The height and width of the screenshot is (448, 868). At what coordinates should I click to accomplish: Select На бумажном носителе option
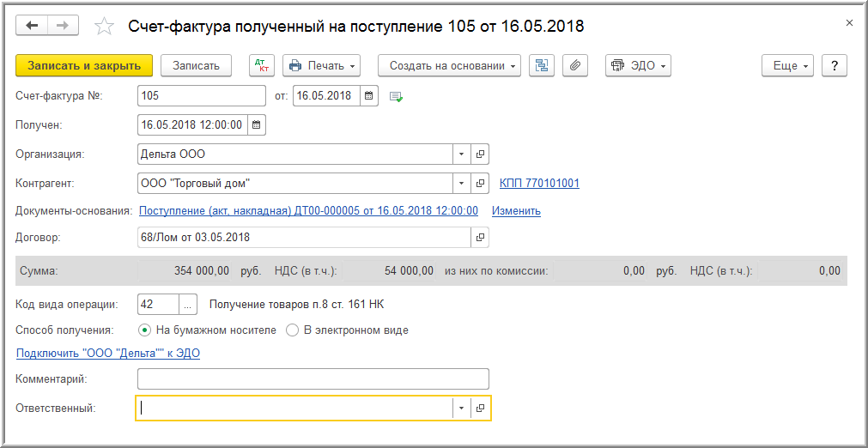click(x=144, y=330)
